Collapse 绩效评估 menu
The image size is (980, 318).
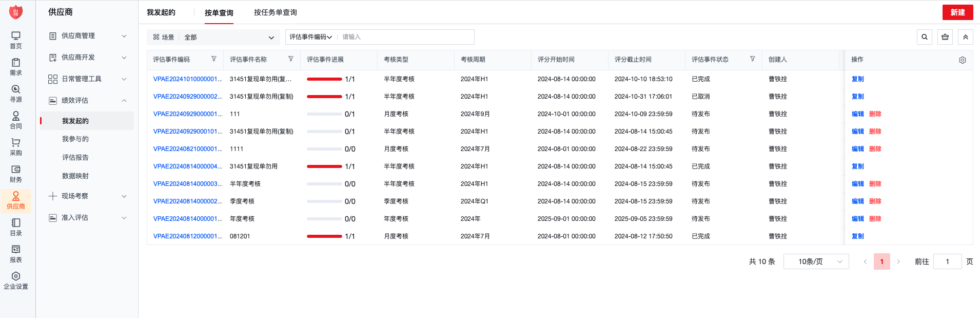coord(87,101)
